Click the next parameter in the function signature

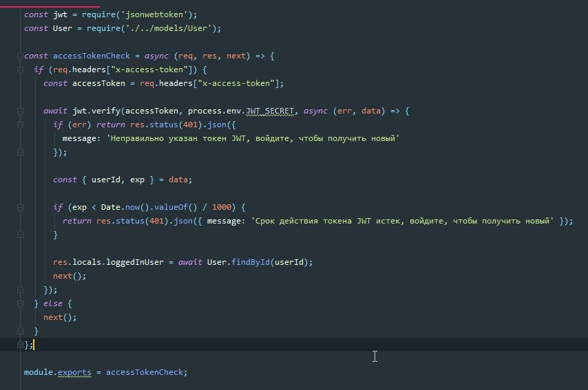[x=236, y=56]
